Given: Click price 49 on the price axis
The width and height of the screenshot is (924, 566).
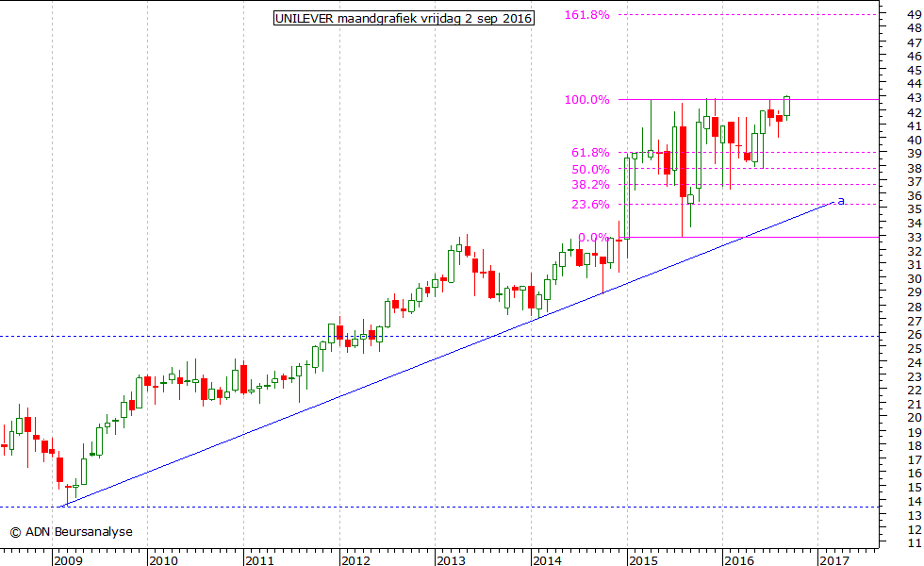Looking at the screenshot, I should (x=915, y=15).
